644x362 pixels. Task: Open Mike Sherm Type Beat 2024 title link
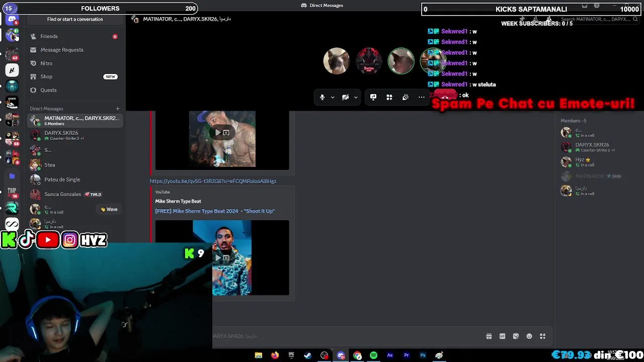point(215,211)
